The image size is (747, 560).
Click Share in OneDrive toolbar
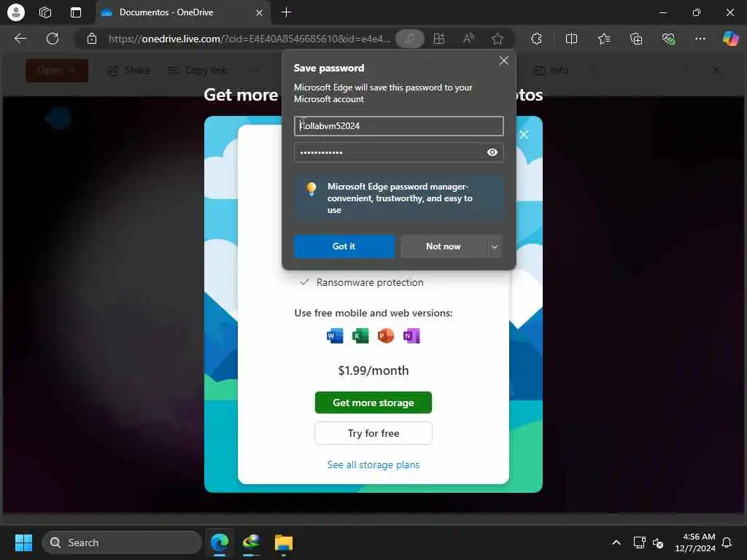click(x=129, y=71)
